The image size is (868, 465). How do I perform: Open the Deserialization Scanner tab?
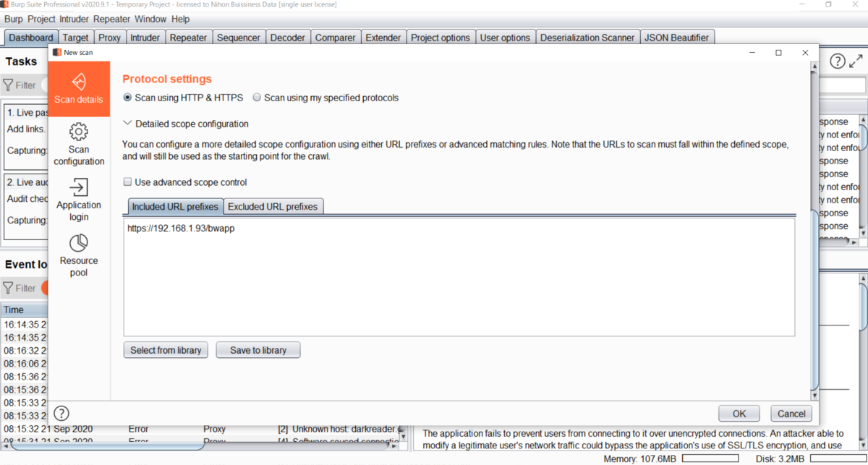tap(587, 38)
